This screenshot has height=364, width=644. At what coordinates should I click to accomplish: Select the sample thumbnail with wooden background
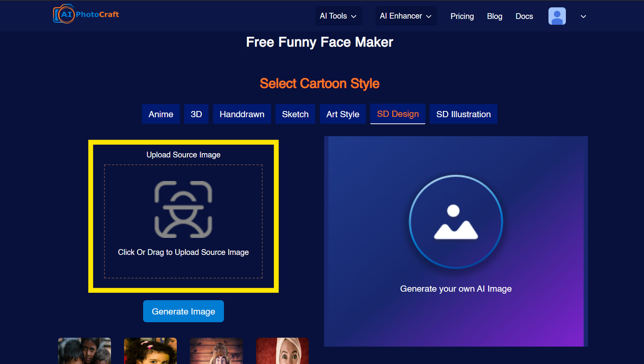[216, 351]
